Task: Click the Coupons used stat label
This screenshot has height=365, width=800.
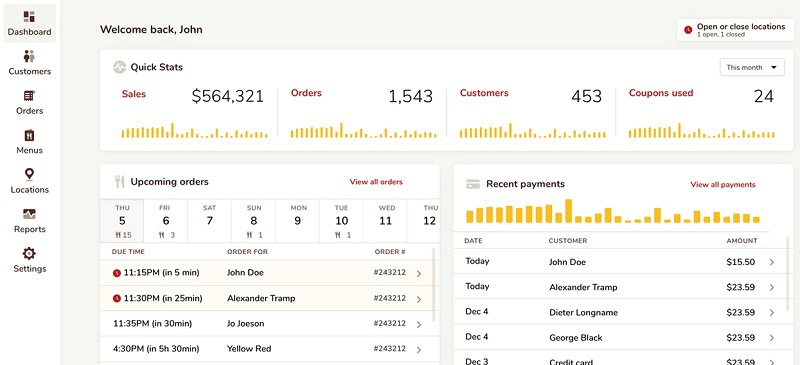Action: (661, 93)
